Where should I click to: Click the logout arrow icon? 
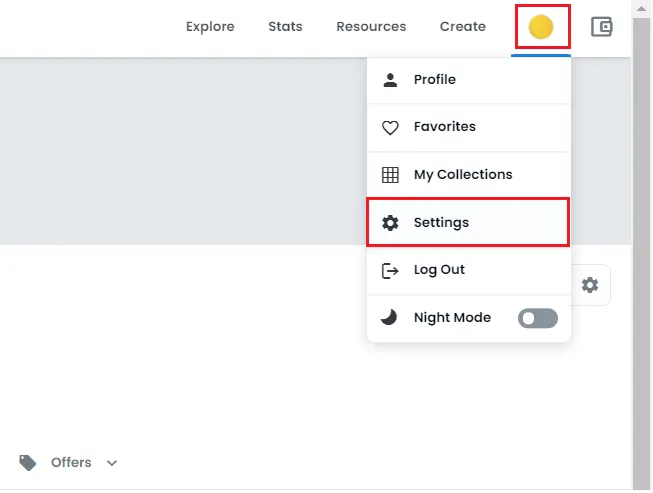coord(390,270)
